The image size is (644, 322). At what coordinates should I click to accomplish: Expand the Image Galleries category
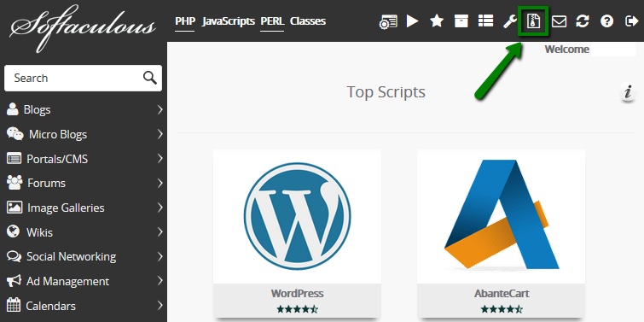84,208
